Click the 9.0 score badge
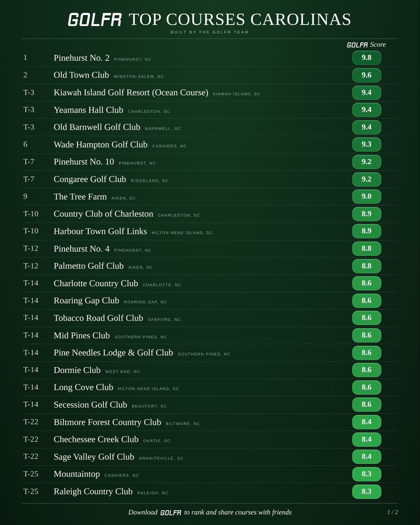This screenshot has width=420, height=525. coord(367,196)
